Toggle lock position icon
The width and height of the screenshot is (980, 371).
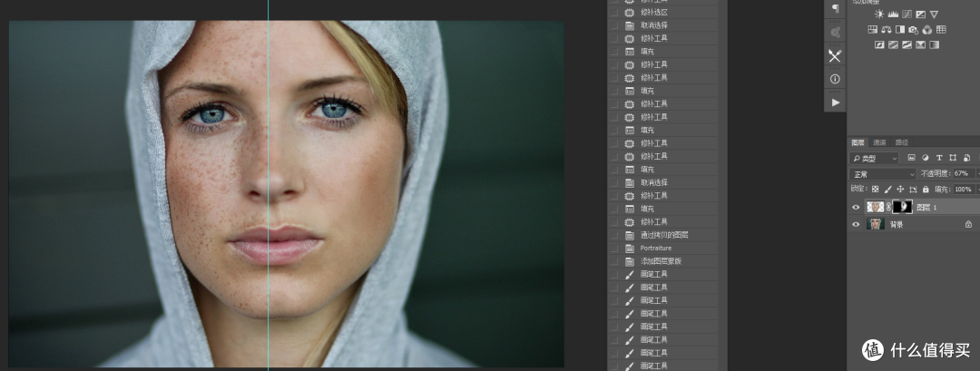[900, 190]
